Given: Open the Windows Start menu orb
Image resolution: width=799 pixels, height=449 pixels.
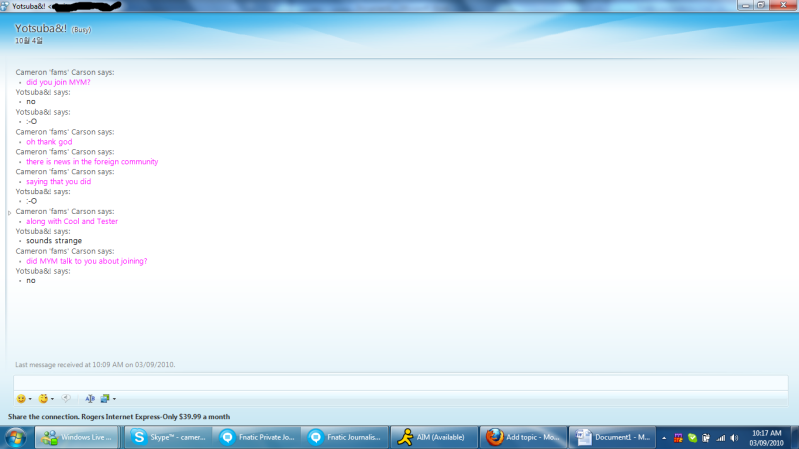Looking at the screenshot, I should pyautogui.click(x=16, y=437).
